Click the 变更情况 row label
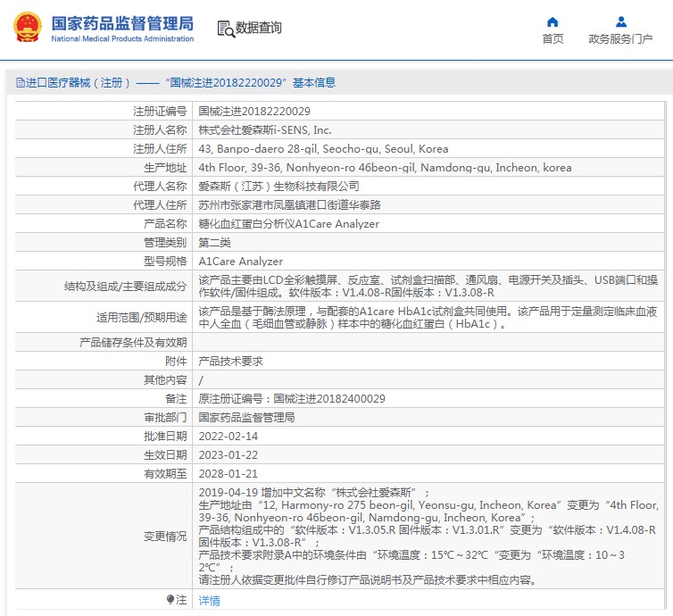Image resolution: width=673 pixels, height=616 pixels. click(165, 537)
